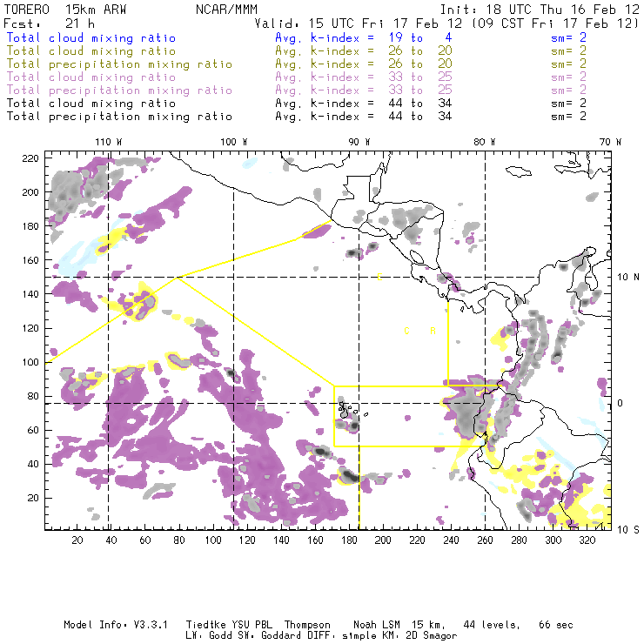Click the '70 W' longitude label
Image resolution: width=644 pixels, height=644 pixels.
610,142
